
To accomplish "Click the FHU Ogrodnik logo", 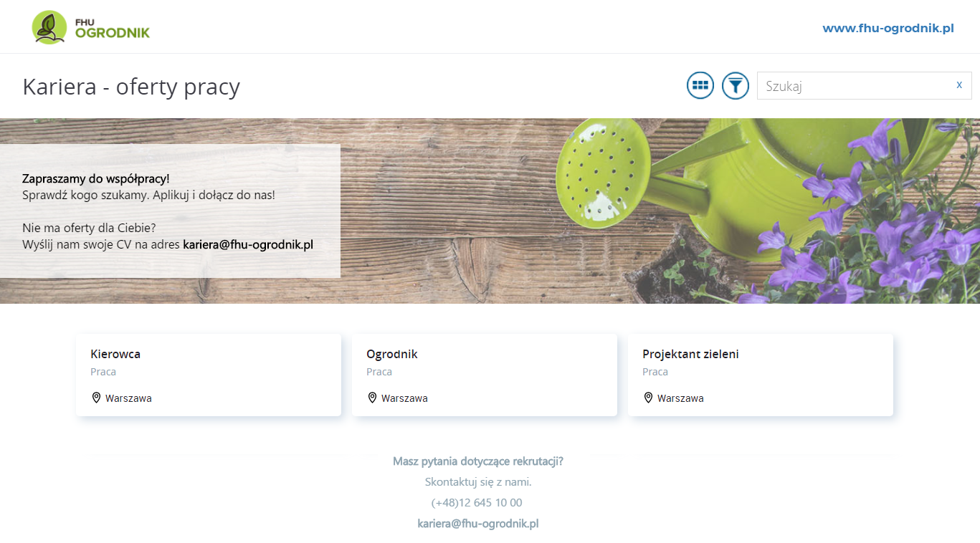I will pos(91,27).
